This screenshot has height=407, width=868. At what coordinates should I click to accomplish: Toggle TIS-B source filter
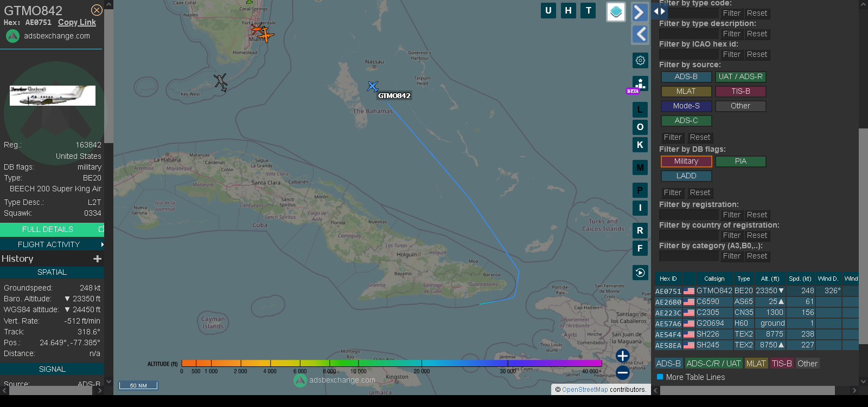coord(741,92)
